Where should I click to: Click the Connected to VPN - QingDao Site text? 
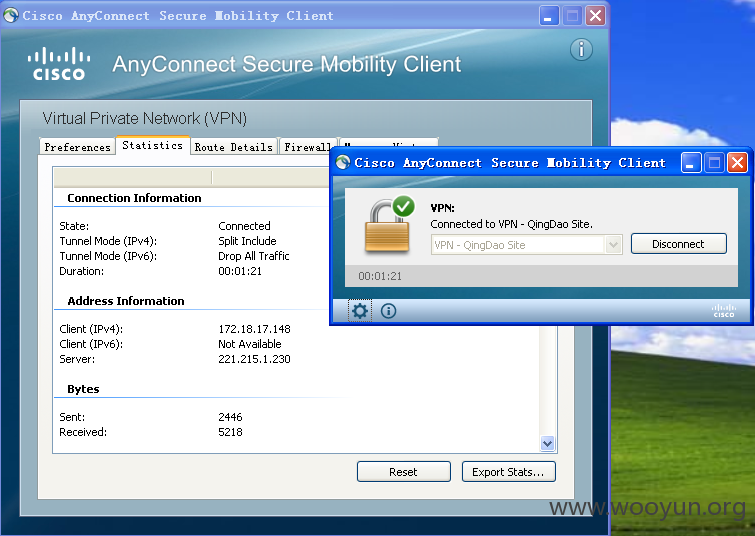coord(511,224)
